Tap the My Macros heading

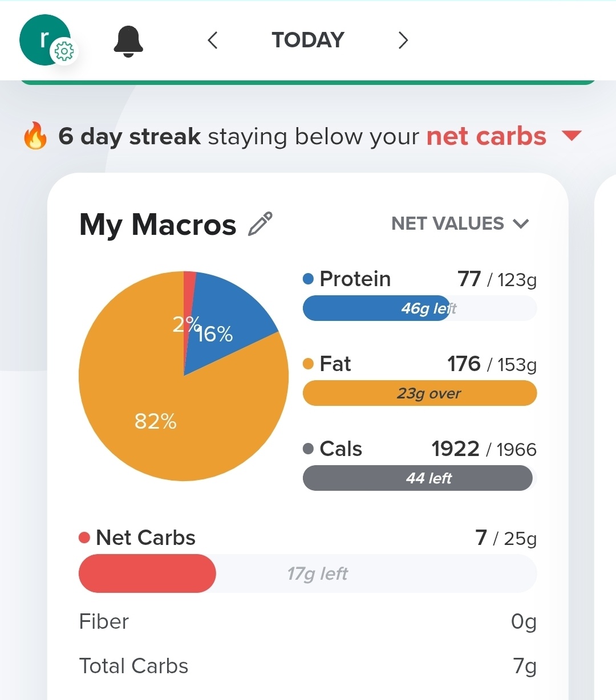click(x=157, y=225)
